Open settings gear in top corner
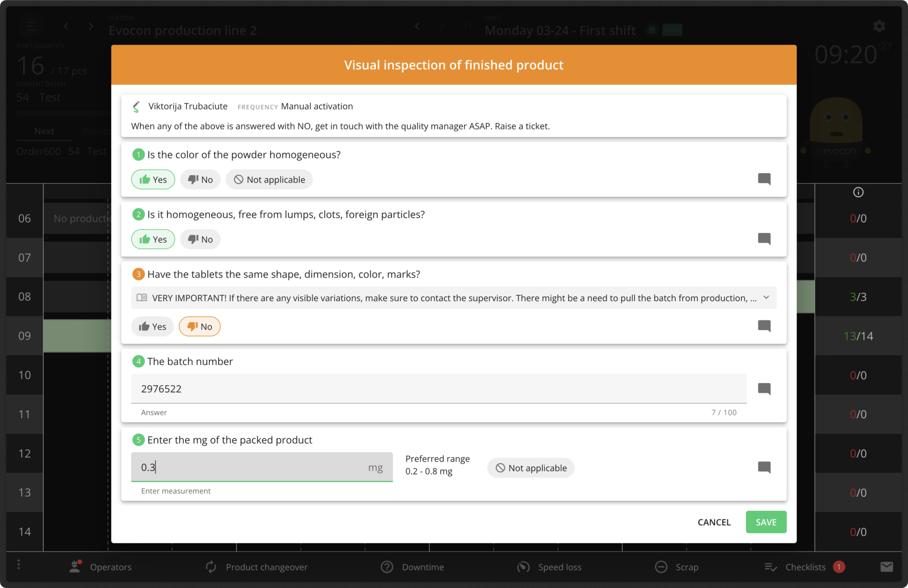Viewport: 908px width, 588px height. coord(879,26)
